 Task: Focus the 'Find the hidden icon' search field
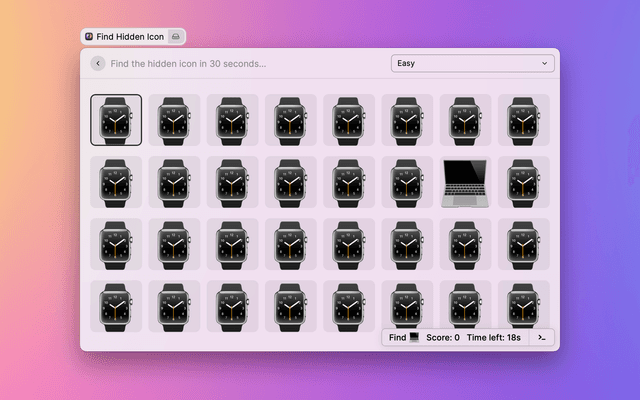pyautogui.click(x=240, y=63)
